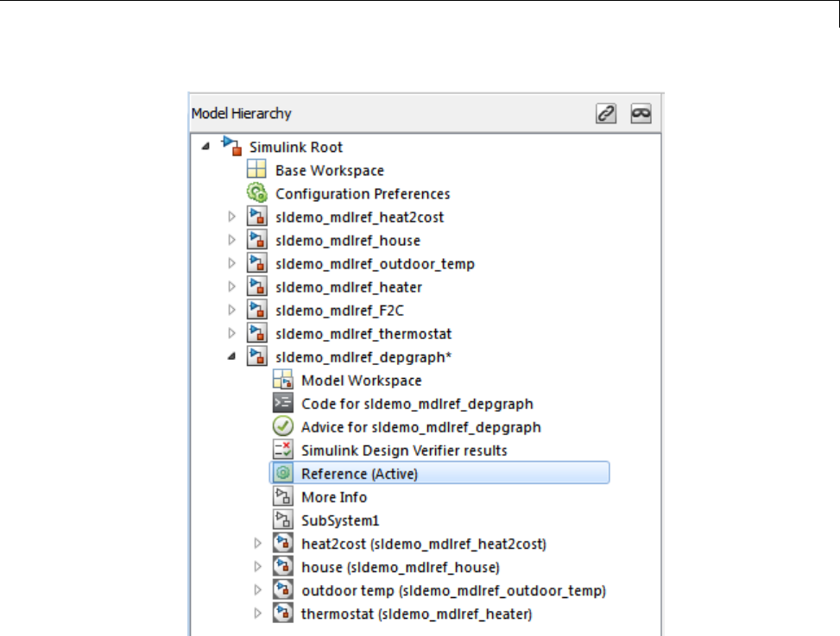Image resolution: width=840 pixels, height=636 pixels.
Task: Collapse the Simulink Root node
Action: tap(205, 146)
